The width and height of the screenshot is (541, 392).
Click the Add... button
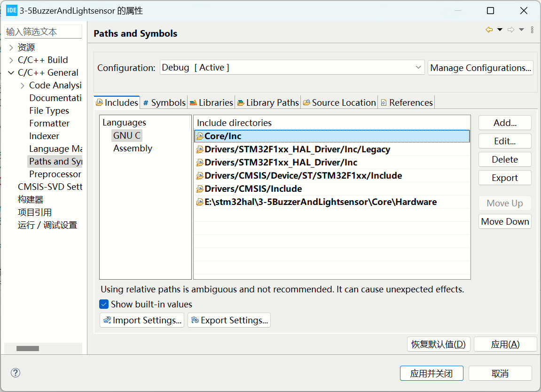[505, 123]
